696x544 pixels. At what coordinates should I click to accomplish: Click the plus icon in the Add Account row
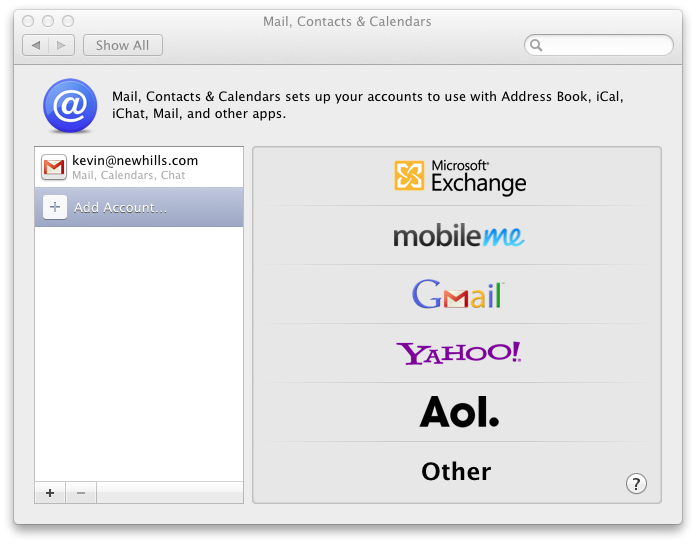click(55, 207)
